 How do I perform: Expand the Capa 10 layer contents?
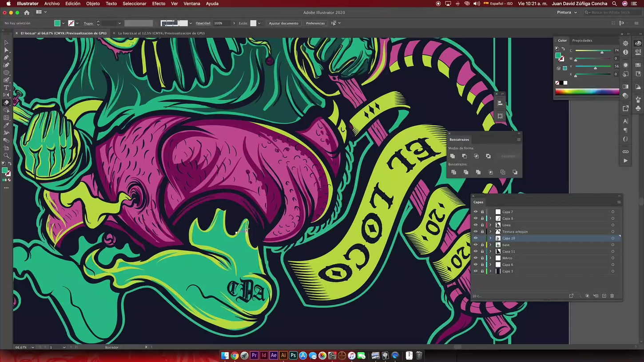490,238
